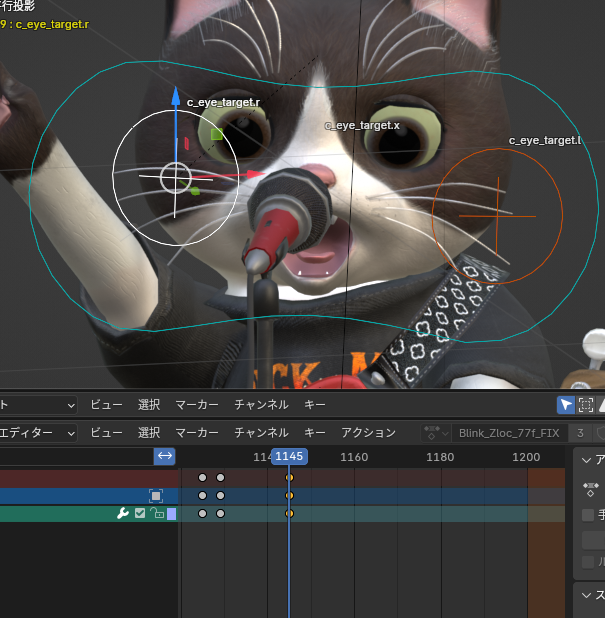This screenshot has width=605, height=618.
Task: Open the アクション menu
Action: pyautogui.click(x=369, y=433)
